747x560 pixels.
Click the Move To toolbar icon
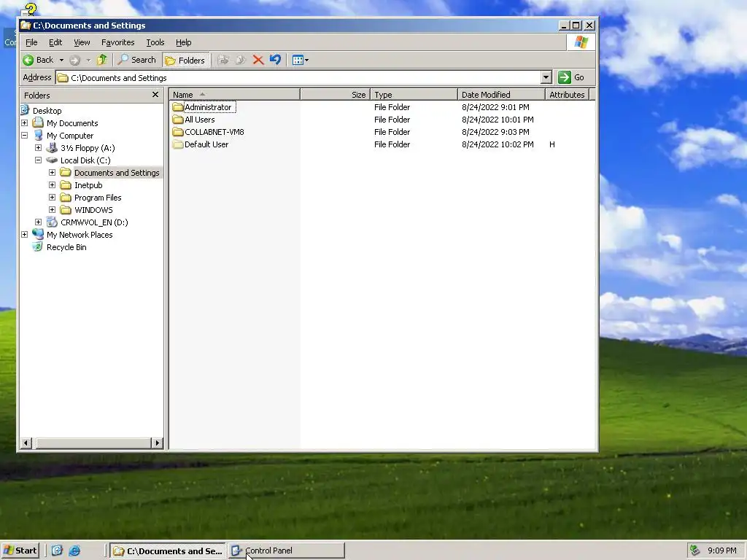(223, 60)
